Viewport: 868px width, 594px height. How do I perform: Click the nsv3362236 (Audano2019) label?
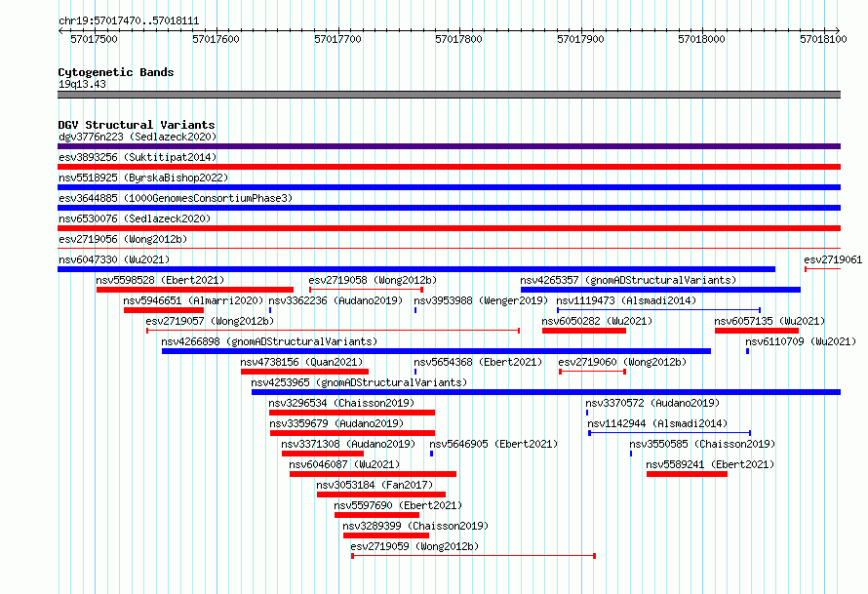(x=335, y=300)
